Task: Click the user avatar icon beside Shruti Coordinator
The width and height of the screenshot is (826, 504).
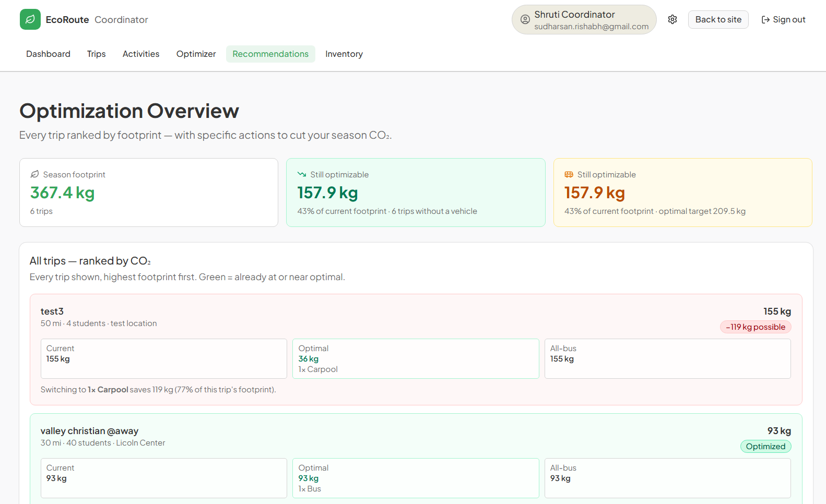Action: pyautogui.click(x=525, y=20)
